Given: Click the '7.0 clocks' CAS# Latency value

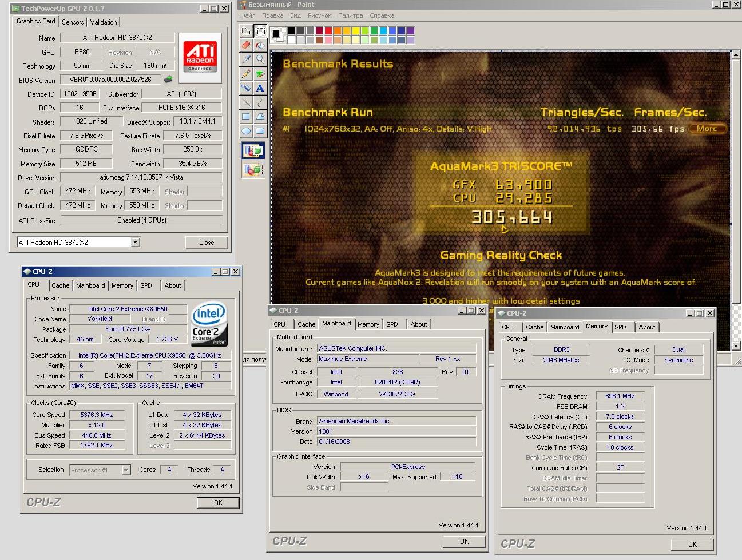Looking at the screenshot, I should point(620,416).
